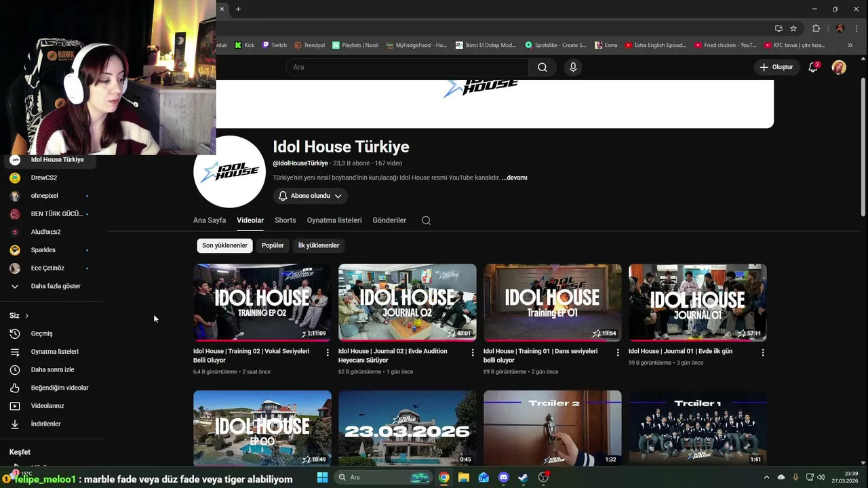Expand the Siz section chevron
The width and height of the screenshot is (868, 488).
pos(26,316)
